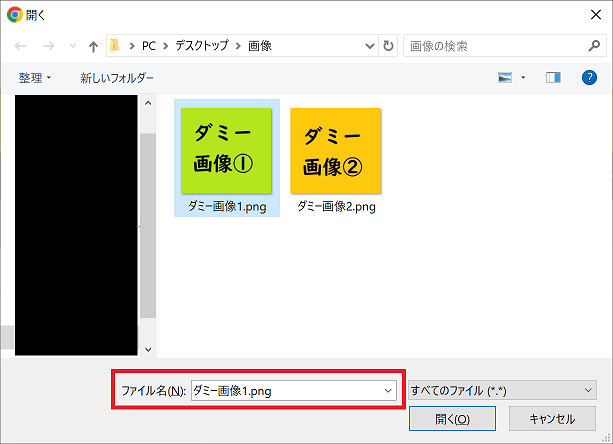Click the search magnifier icon
This screenshot has height=444, width=613.
click(594, 46)
